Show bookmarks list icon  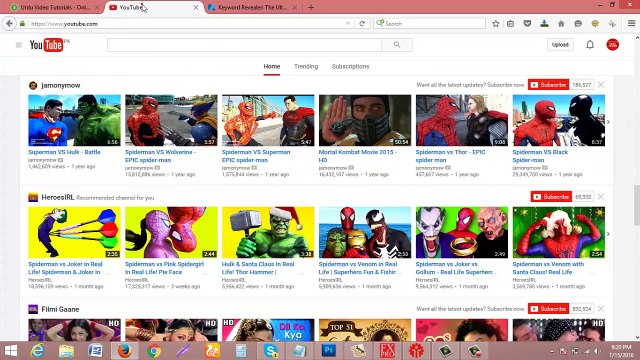pyautogui.click(x=510, y=24)
